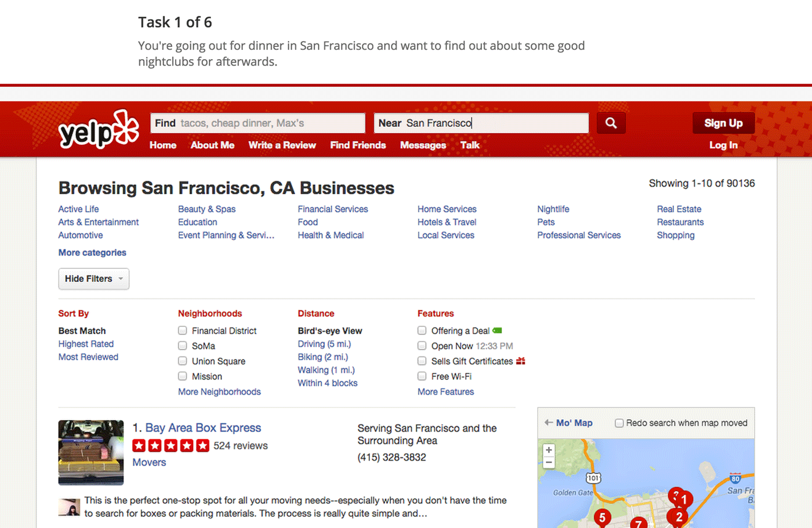
Task: Click map pin number 5
Action: (x=602, y=518)
